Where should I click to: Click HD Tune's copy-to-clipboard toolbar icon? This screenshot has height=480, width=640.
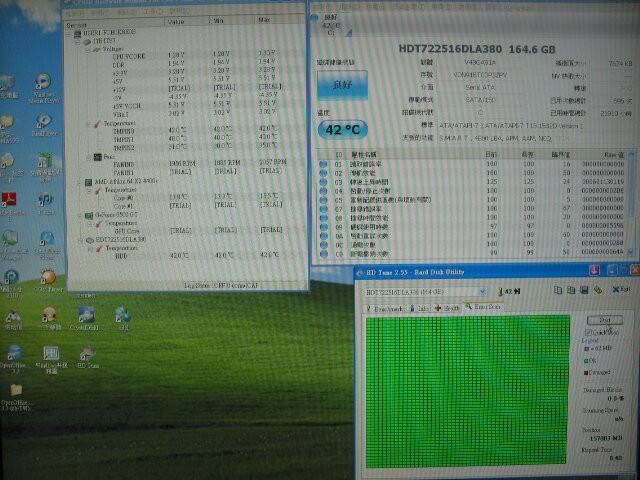pos(558,290)
